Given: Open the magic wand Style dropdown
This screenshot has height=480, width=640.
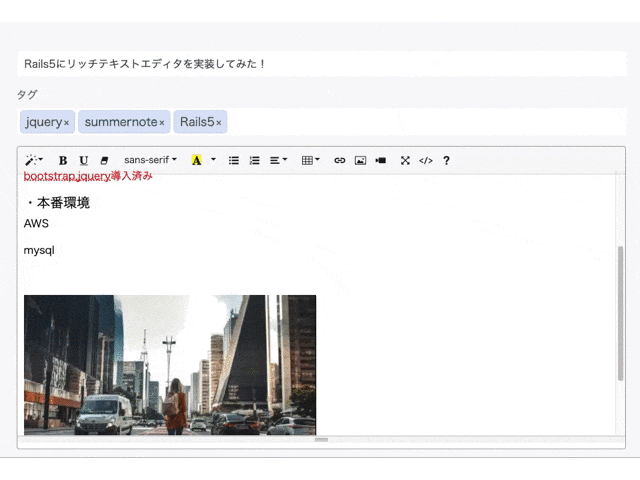Looking at the screenshot, I should click(33, 160).
